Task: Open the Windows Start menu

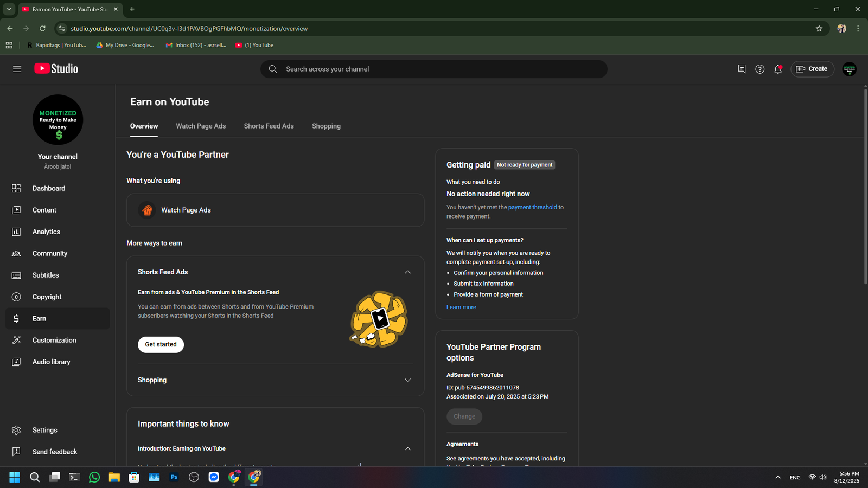Action: [x=15, y=477]
